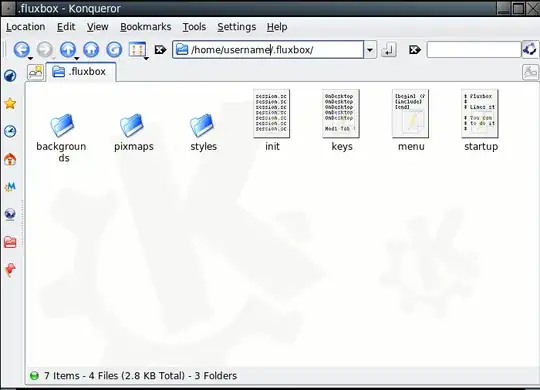Select the menu file thumbnail
The image size is (540, 390).
(411, 114)
